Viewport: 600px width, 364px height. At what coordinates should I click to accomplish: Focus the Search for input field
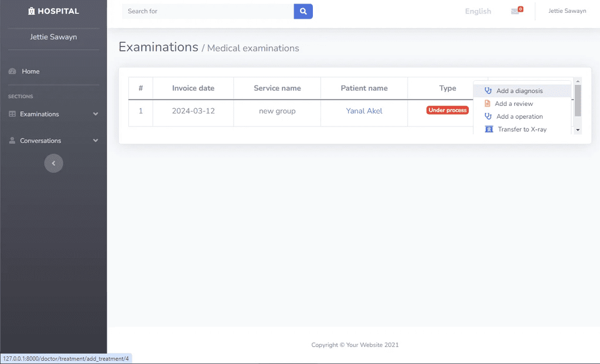pyautogui.click(x=208, y=11)
